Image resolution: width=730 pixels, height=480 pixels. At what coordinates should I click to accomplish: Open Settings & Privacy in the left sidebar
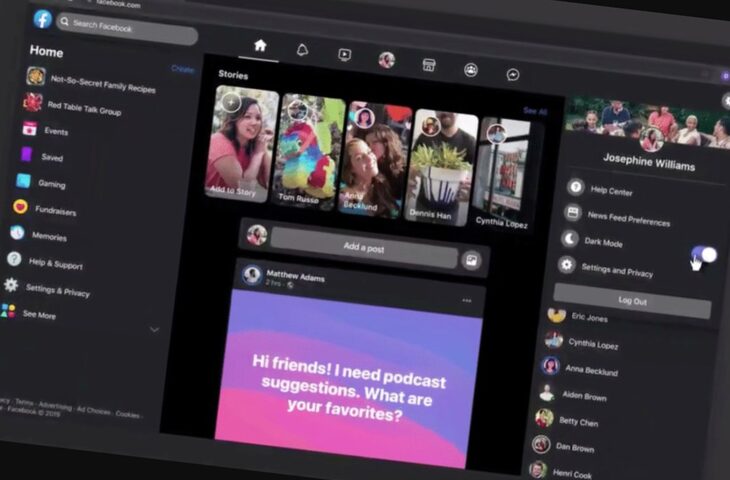(x=47, y=288)
